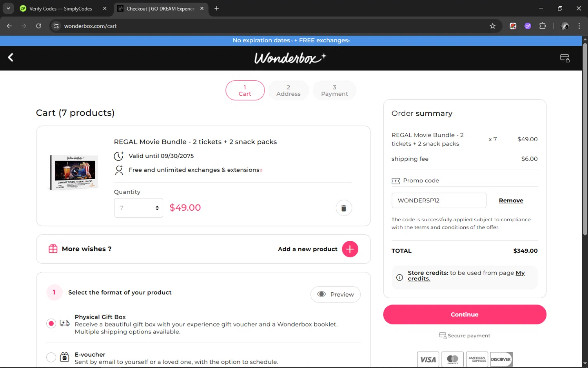Click the info icon beside Store credits
Screen dimensions: 588x368
(x=399, y=278)
